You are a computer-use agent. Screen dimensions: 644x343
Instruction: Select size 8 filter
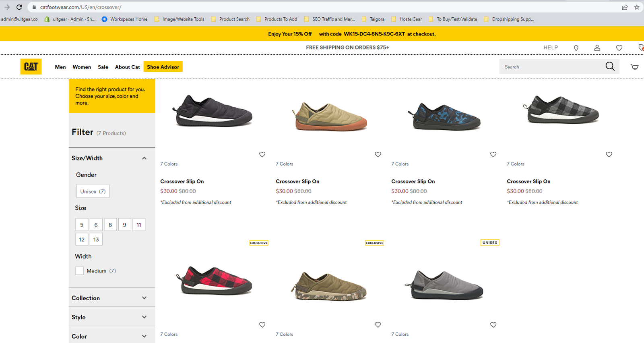coord(110,225)
